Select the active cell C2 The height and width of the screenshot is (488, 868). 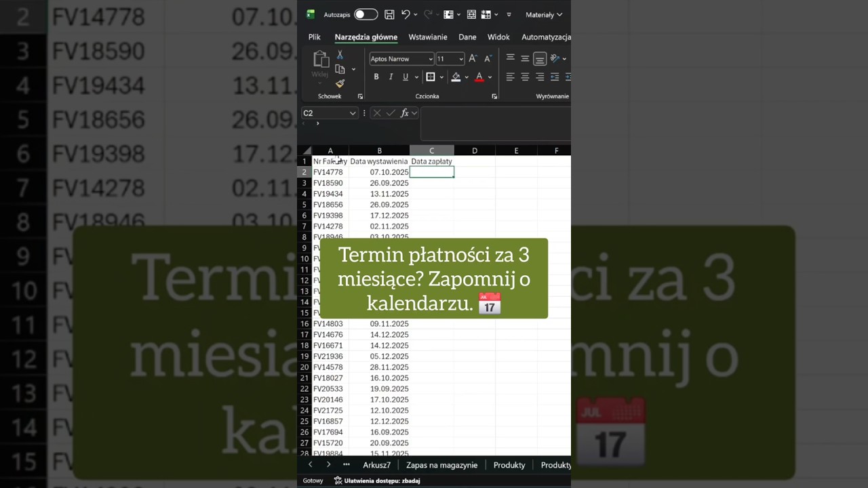click(x=432, y=172)
